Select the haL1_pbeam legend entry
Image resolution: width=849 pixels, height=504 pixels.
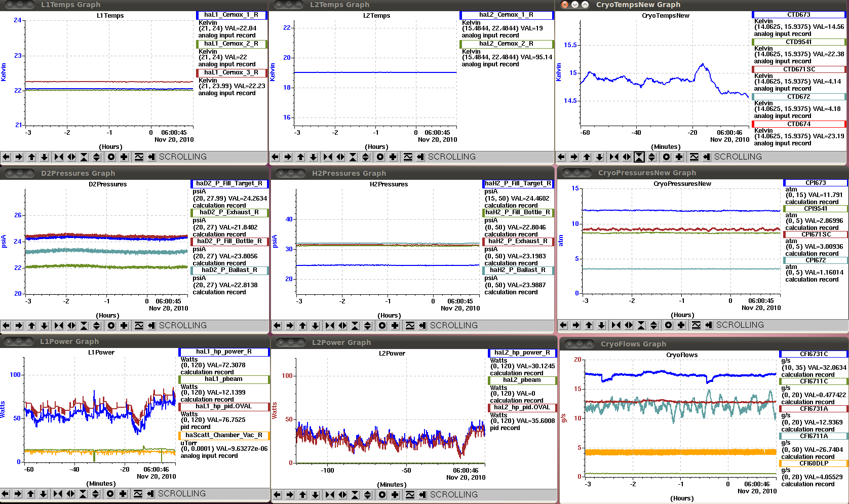224,379
